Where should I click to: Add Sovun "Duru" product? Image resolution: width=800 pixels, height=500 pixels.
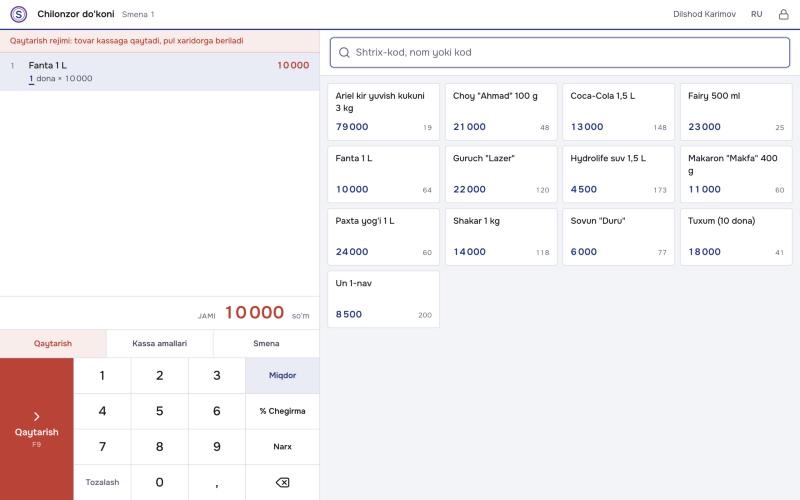[x=618, y=237]
